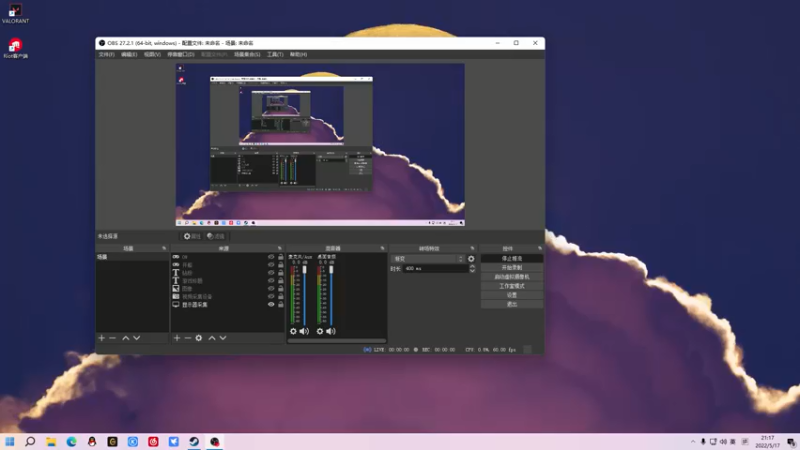Click 启动虚拟摄像机 button

pos(512,277)
